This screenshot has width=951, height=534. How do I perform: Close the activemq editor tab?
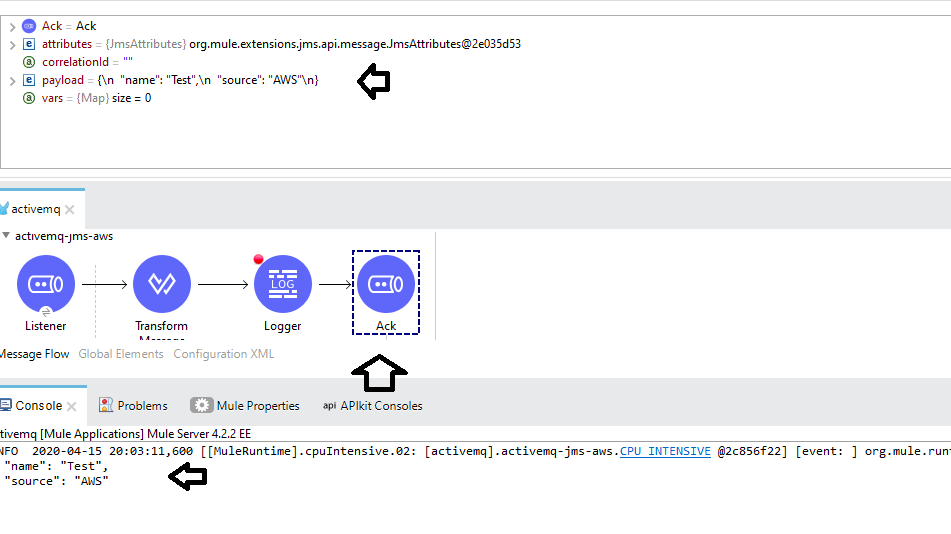(x=70, y=209)
